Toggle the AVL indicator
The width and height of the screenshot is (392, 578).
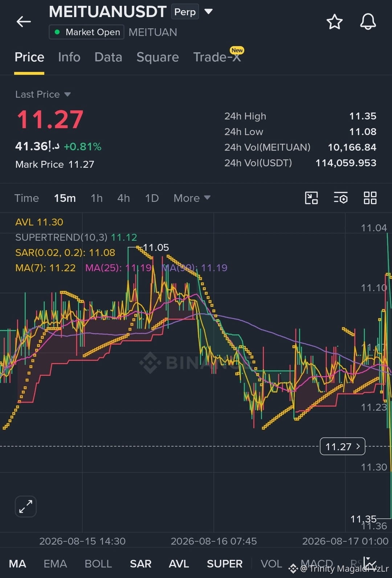point(179,564)
